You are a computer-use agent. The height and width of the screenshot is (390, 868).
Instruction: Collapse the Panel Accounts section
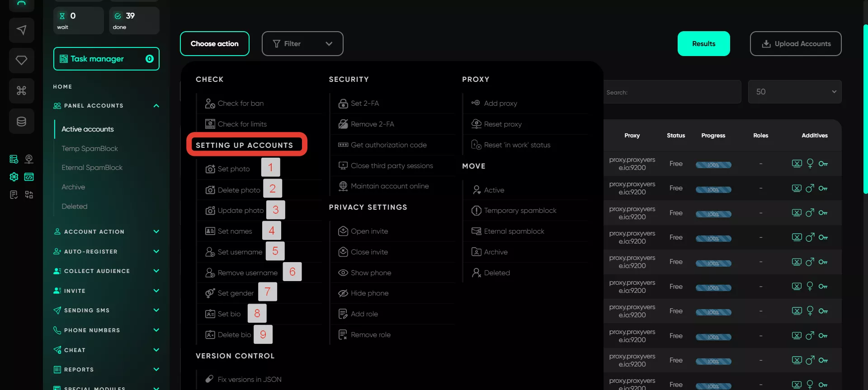(x=156, y=106)
